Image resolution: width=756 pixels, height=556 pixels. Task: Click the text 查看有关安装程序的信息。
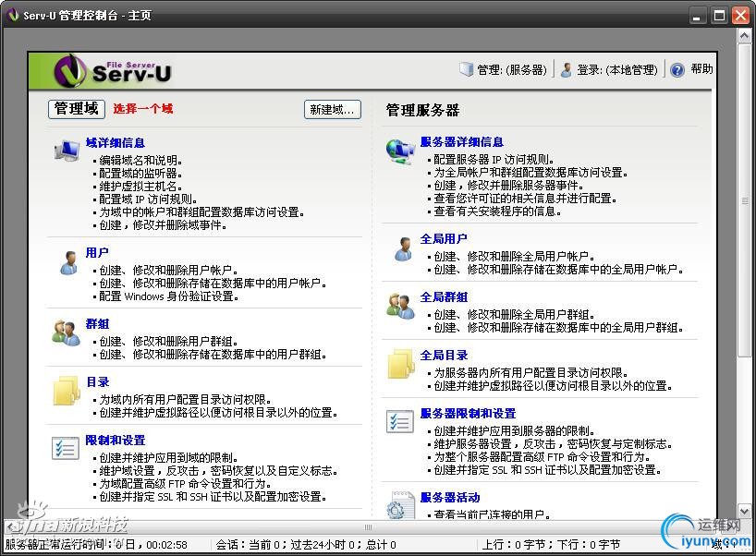pos(497,212)
